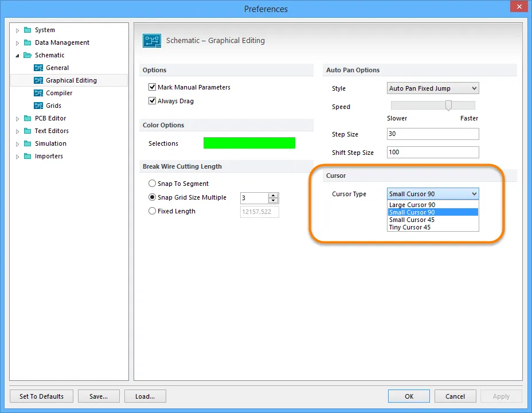Uncheck Mark Manual Parameters
This screenshot has height=413, width=532.
click(152, 87)
